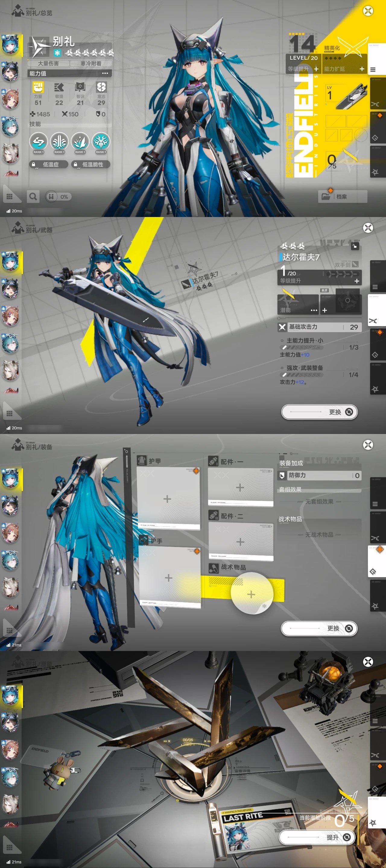Open the 档案 archive button

coord(343,197)
